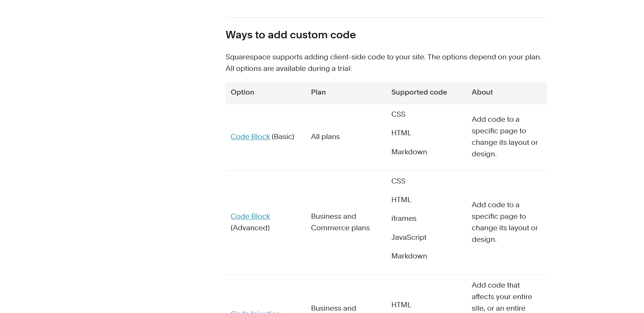The width and height of the screenshot is (644, 313).
Task: Click the 'JavaScript' entry
Action: 409,237
